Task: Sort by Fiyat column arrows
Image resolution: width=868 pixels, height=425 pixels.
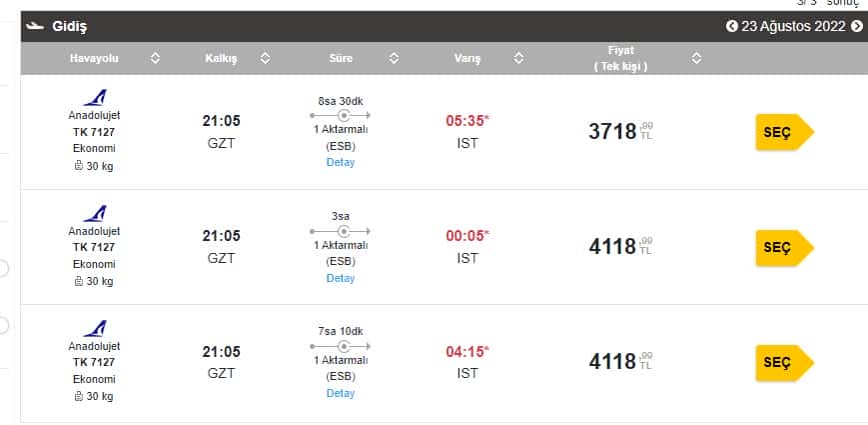Action: pyautogui.click(x=697, y=58)
